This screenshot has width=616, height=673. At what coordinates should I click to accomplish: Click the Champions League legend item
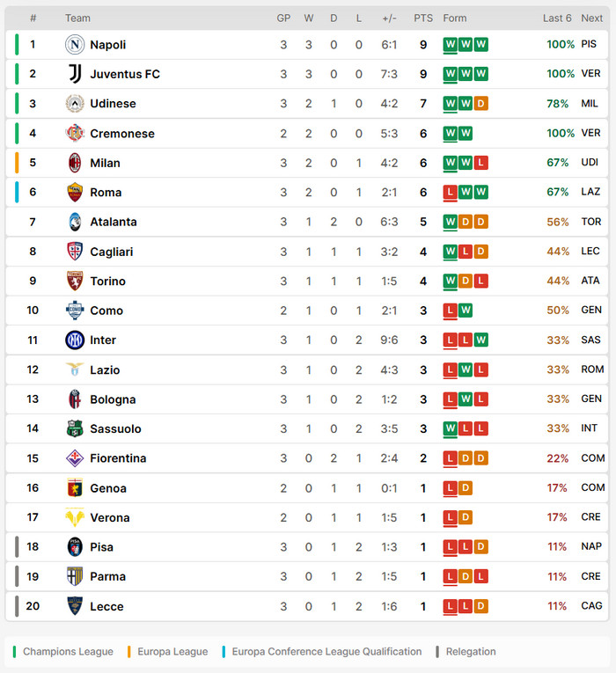(68, 652)
